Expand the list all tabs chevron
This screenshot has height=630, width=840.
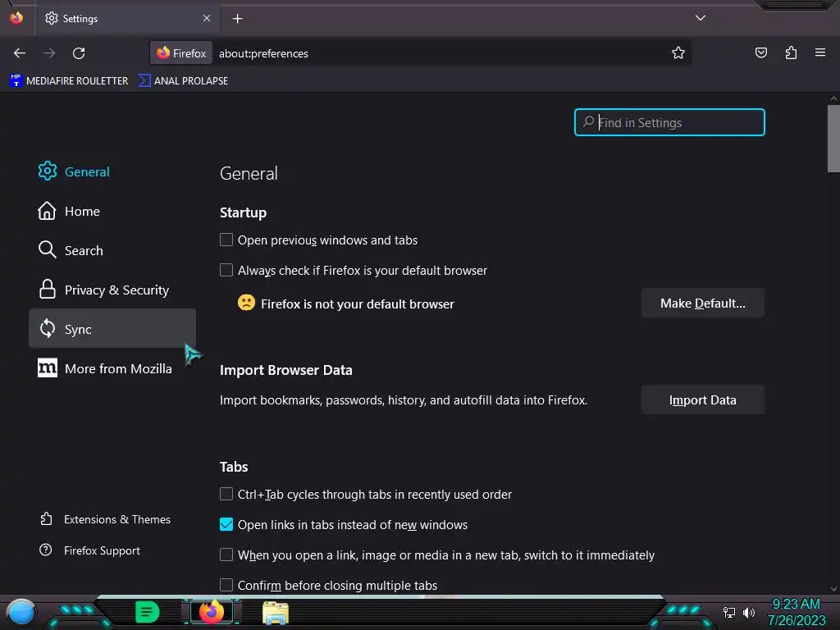(701, 18)
